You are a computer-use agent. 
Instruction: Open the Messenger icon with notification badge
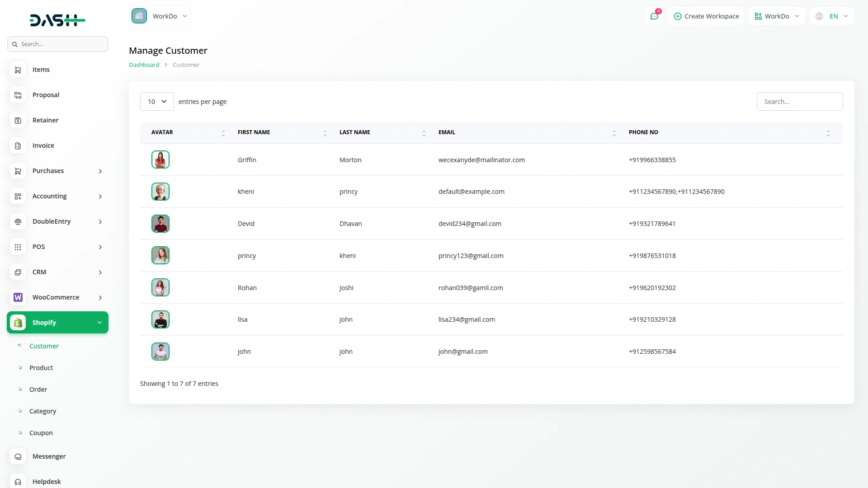[x=654, y=16]
